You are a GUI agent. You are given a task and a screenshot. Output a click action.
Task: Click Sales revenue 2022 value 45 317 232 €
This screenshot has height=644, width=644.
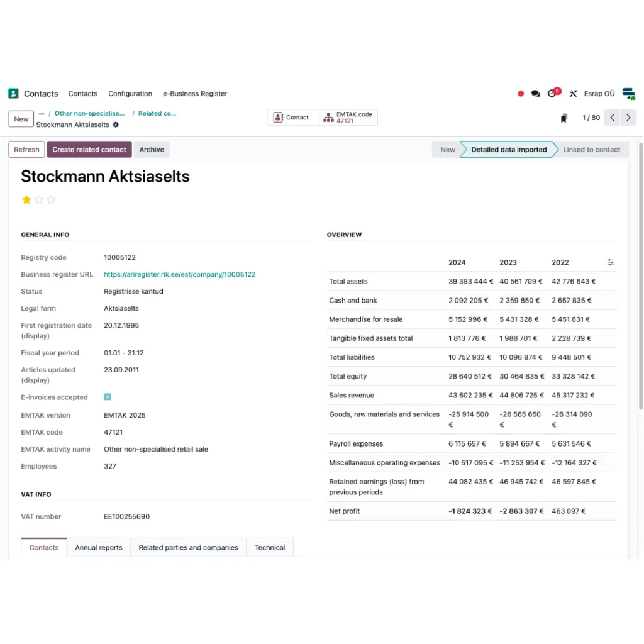point(573,395)
